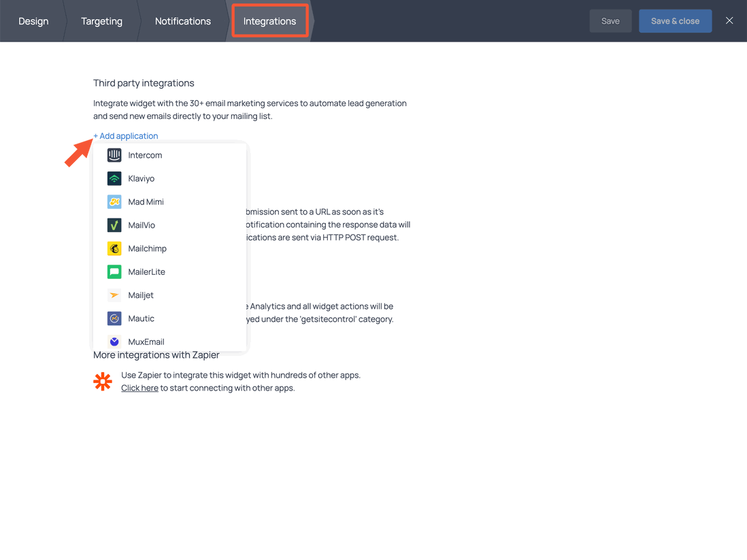
Task: Open the Integrations tab
Action: [x=269, y=21]
